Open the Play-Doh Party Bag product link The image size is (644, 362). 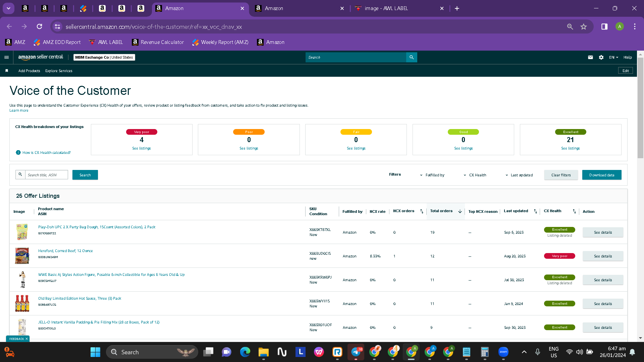97,227
